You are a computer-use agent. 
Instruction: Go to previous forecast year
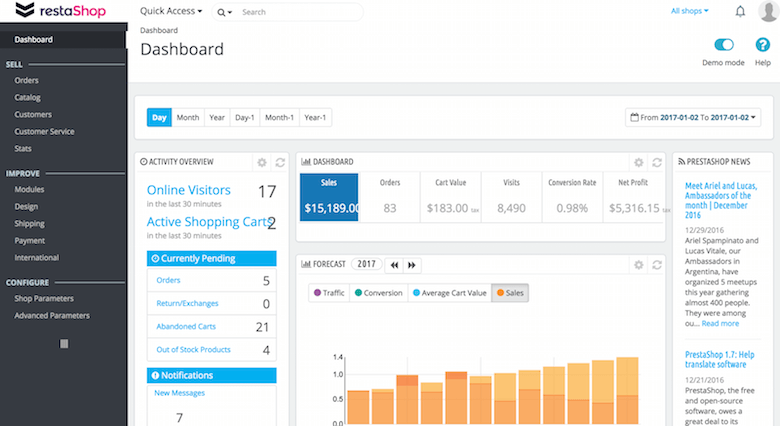point(394,265)
